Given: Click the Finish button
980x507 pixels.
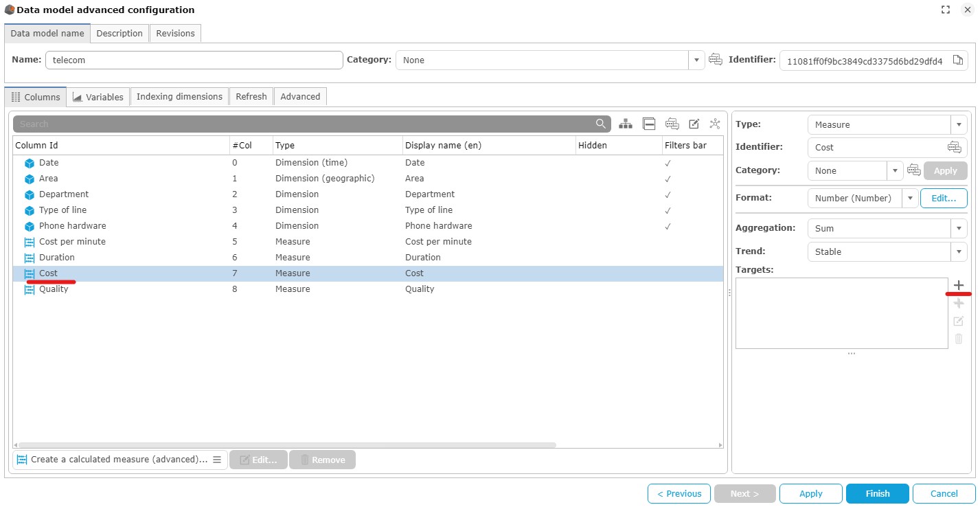Looking at the screenshot, I should click(877, 493).
